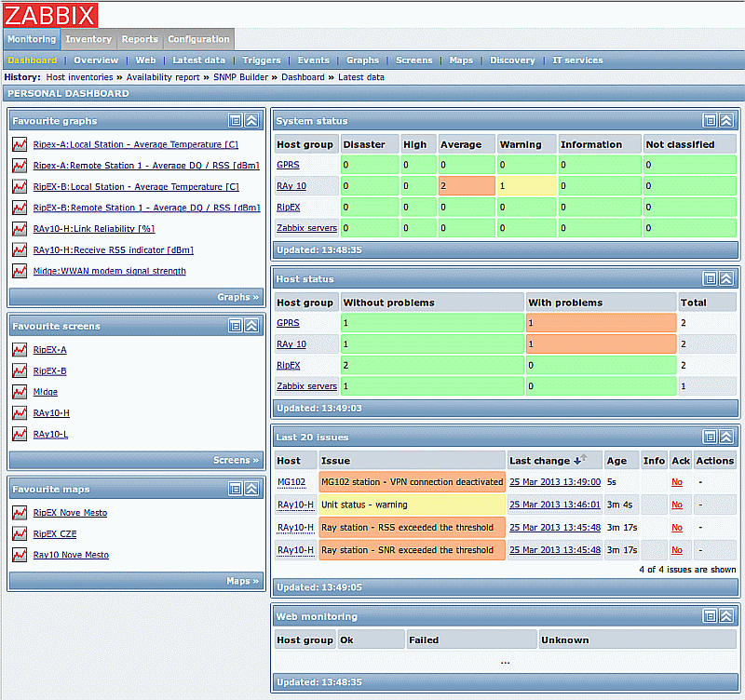745x700 pixels.
Task: Open the Favourite screens widget menu icon
Action: coord(236,326)
